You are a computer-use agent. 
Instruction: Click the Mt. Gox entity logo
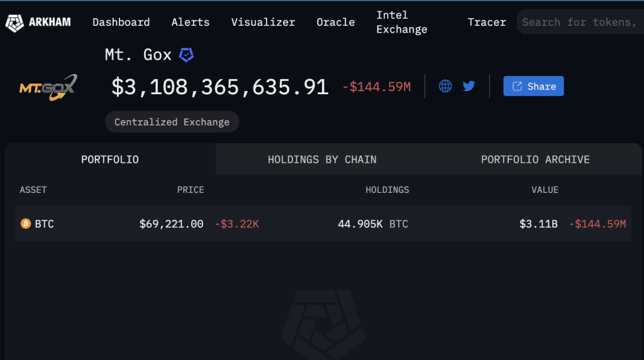pos(47,87)
